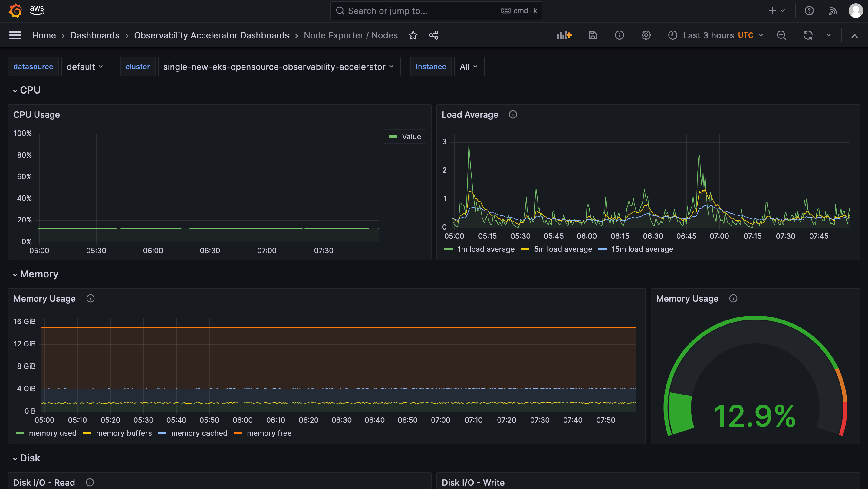This screenshot has height=489, width=868.
Task: Add a new panel to the dashboard
Action: pos(564,35)
